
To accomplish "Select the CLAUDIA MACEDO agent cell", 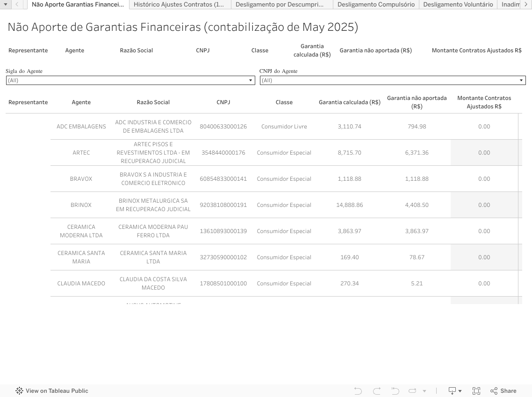I will 81,284.
